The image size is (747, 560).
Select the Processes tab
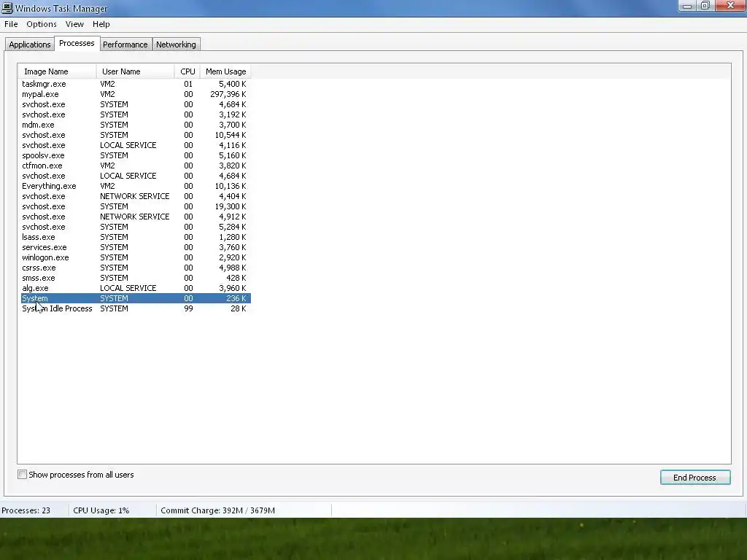click(77, 43)
